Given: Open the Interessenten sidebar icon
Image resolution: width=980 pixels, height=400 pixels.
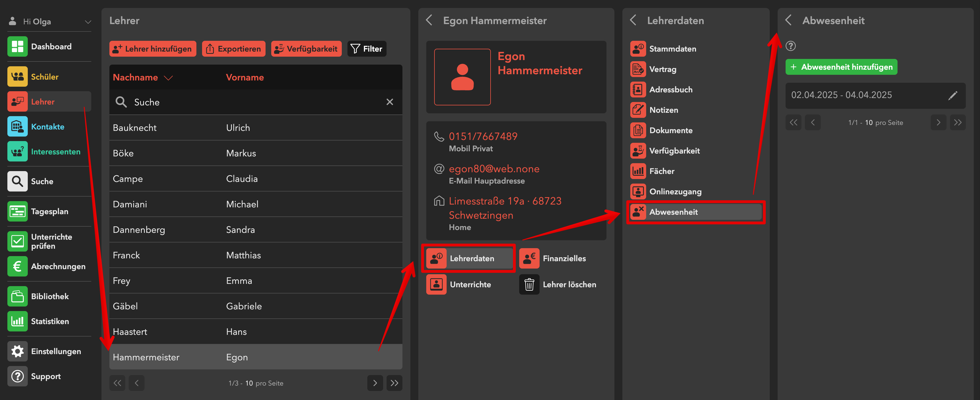Looking at the screenshot, I should [17, 151].
